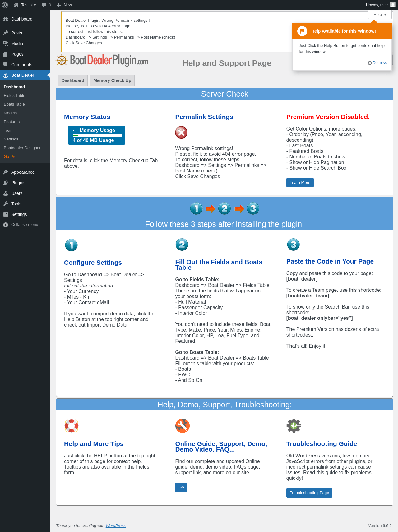Click the gear Troubleshooting Guide icon

[294, 426]
